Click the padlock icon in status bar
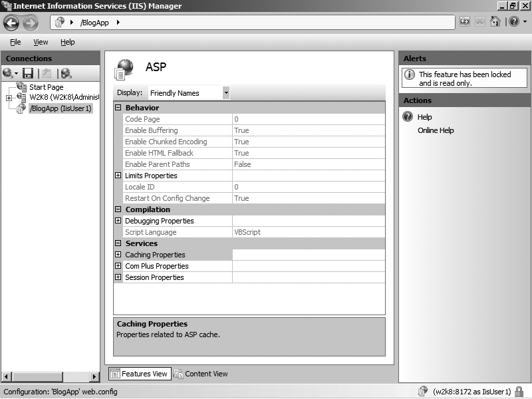The image size is (532, 399). point(519,392)
